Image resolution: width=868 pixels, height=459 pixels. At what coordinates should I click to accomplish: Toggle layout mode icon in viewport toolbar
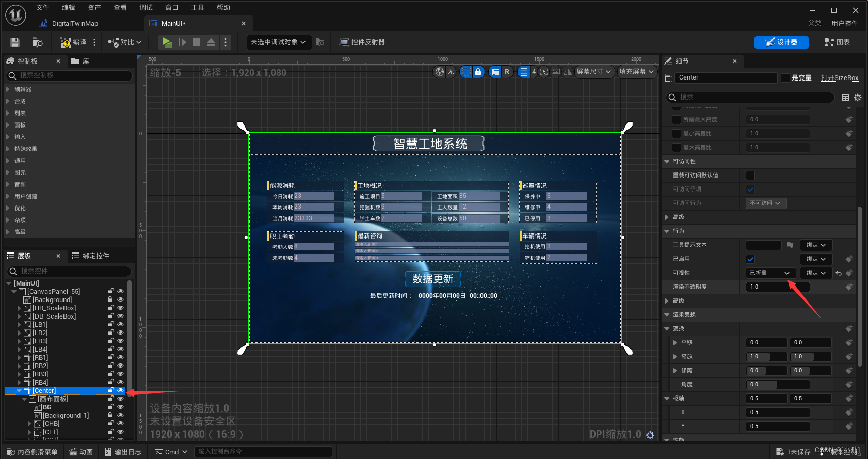(495, 72)
